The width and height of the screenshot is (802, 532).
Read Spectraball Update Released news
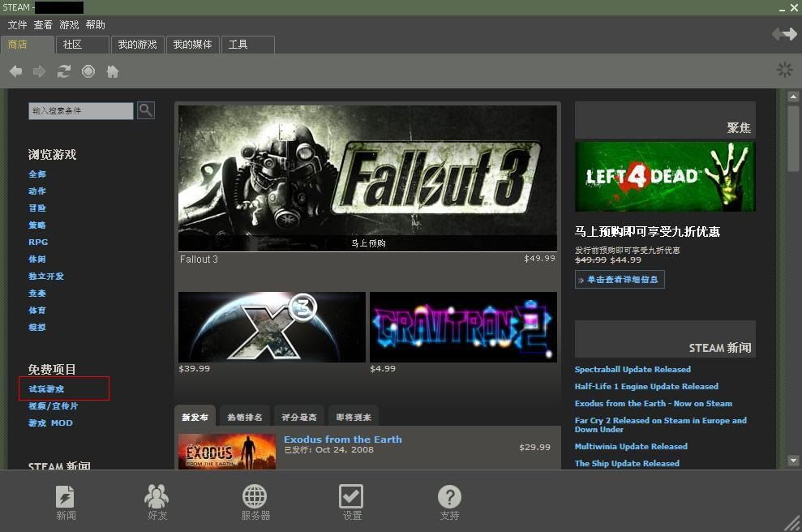click(x=633, y=369)
